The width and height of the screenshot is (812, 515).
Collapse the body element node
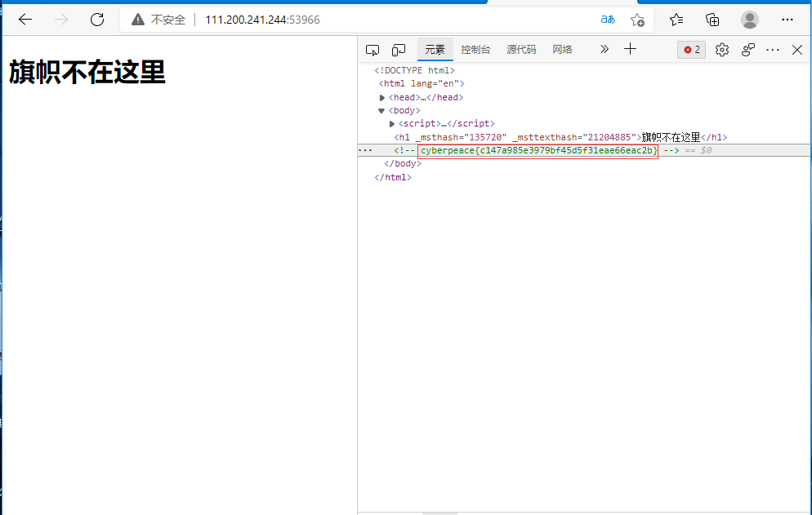381,111
